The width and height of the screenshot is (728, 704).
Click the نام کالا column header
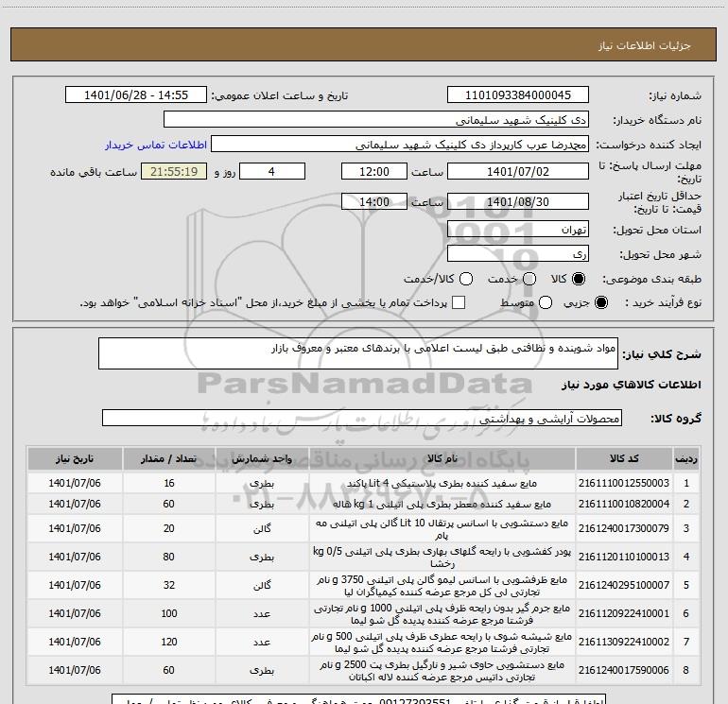[x=442, y=459]
